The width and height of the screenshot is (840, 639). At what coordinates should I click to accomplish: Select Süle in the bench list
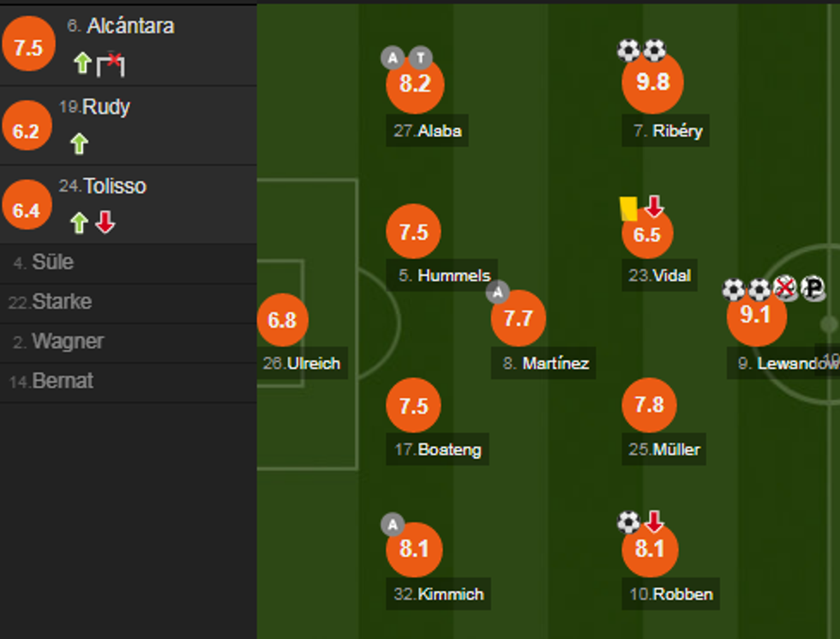tap(51, 262)
